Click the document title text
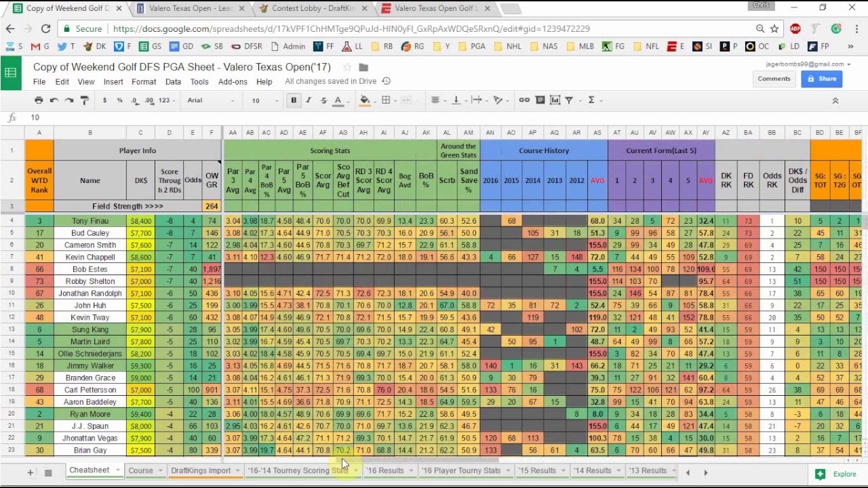The width and height of the screenshot is (868, 488). point(182,67)
